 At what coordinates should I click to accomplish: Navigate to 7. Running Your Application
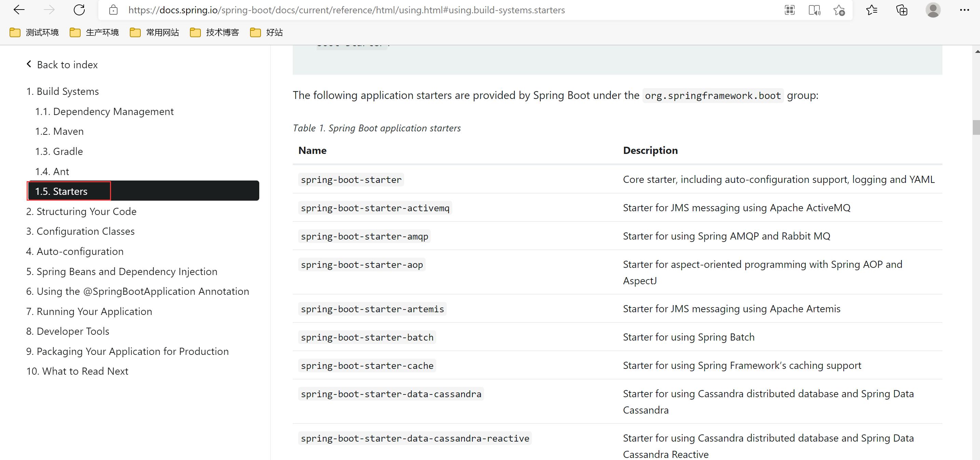tap(94, 312)
